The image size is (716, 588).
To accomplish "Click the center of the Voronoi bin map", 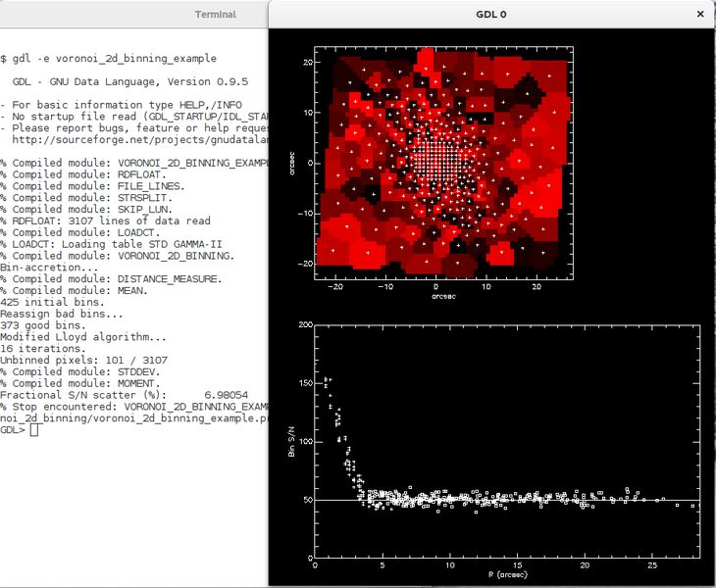I will (x=435, y=163).
